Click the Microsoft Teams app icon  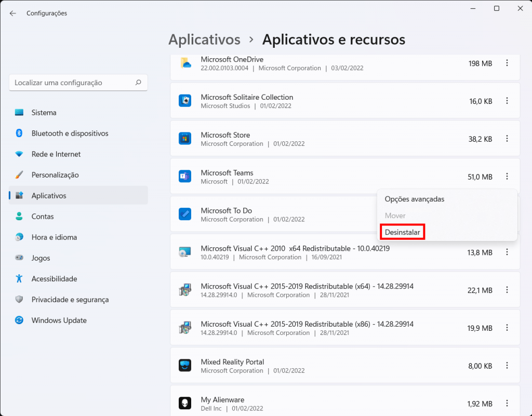click(x=185, y=177)
